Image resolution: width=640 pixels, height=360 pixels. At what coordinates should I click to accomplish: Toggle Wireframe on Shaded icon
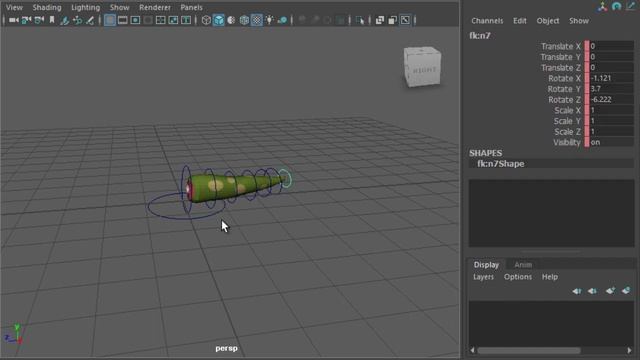point(244,20)
